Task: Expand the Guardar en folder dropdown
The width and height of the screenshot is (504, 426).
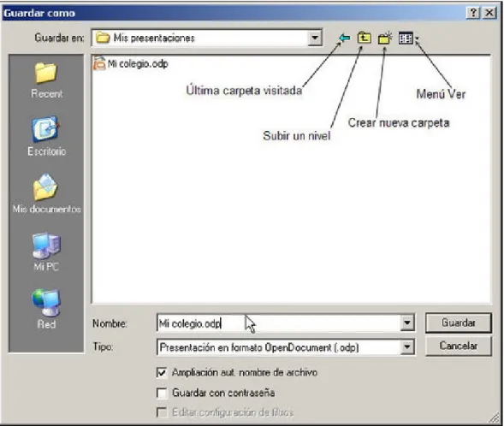Action: [x=315, y=38]
